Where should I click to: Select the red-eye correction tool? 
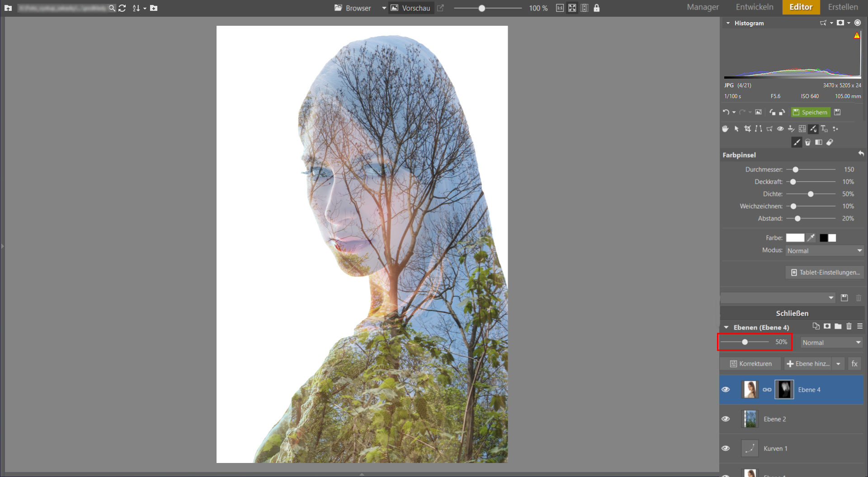780,129
